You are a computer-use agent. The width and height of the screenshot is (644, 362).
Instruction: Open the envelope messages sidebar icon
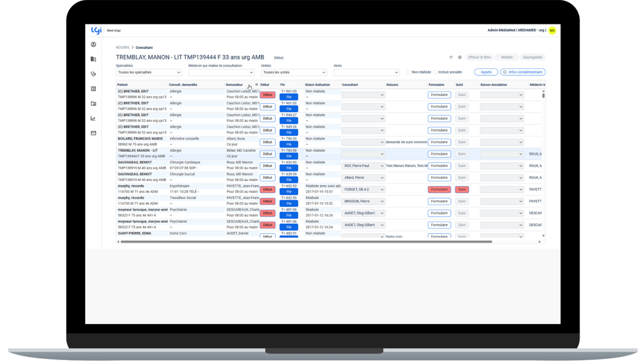pyautogui.click(x=93, y=133)
